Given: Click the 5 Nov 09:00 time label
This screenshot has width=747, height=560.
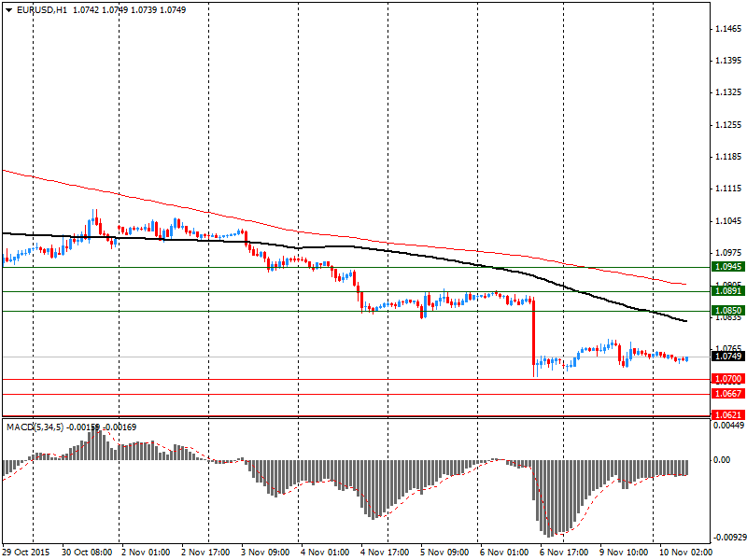Looking at the screenshot, I should (x=445, y=553).
